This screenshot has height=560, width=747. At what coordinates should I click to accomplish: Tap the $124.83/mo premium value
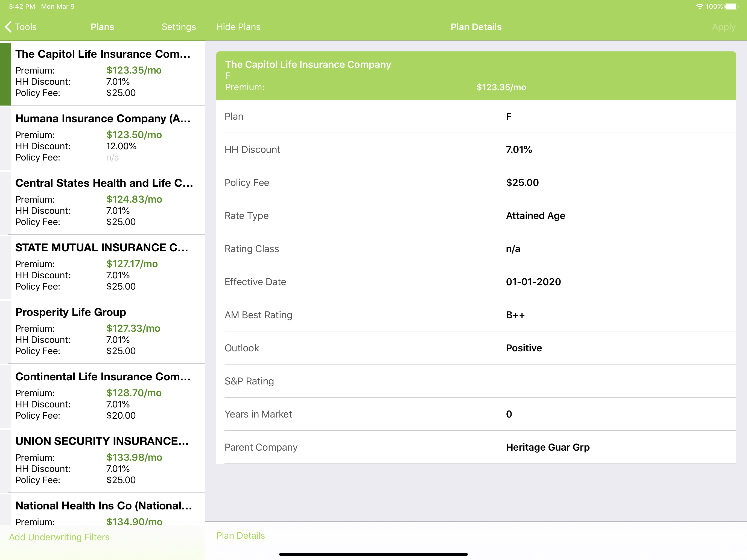pos(134,199)
